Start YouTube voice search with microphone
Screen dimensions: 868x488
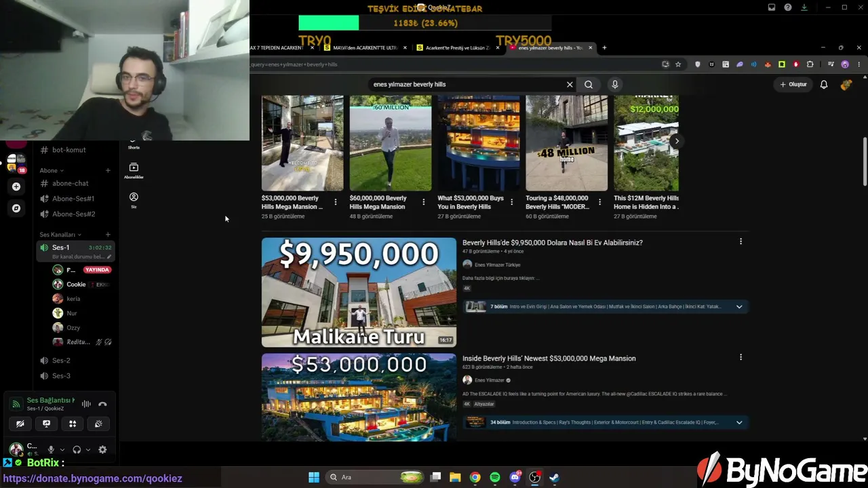[615, 85]
